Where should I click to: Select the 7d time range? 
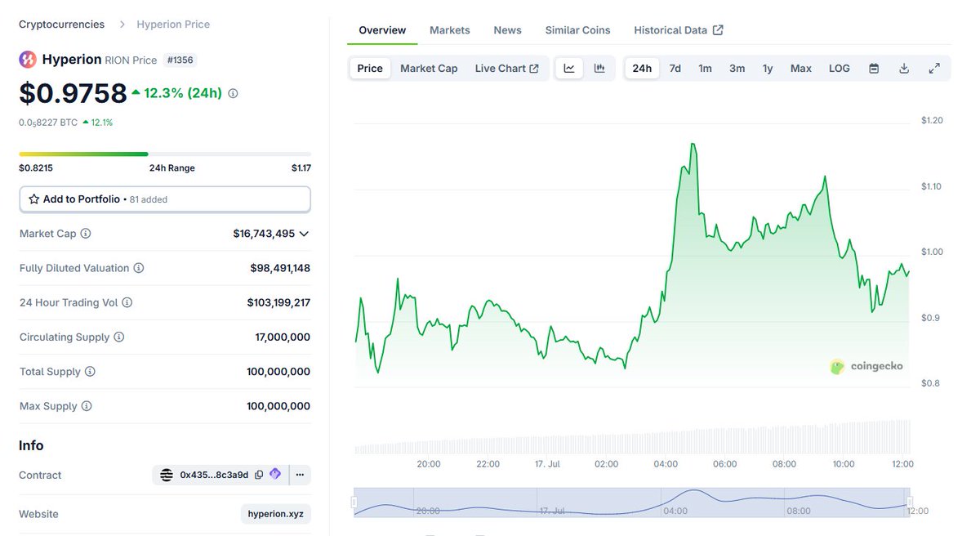coord(675,69)
